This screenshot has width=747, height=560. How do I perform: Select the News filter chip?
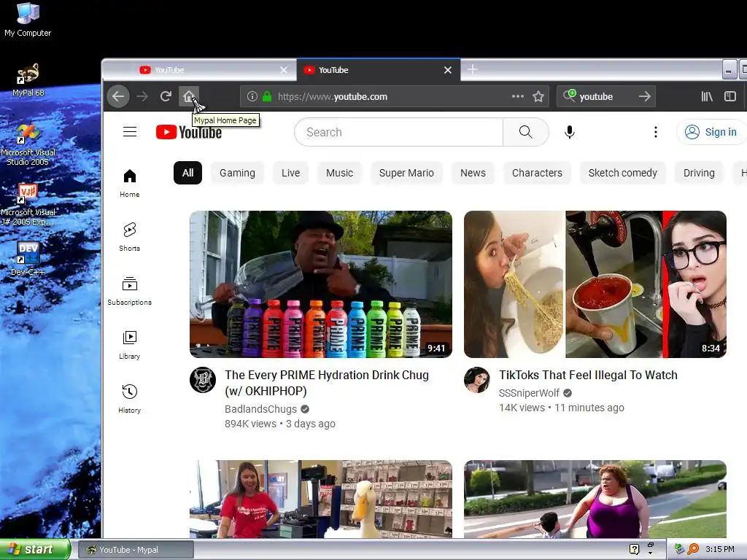tap(473, 173)
